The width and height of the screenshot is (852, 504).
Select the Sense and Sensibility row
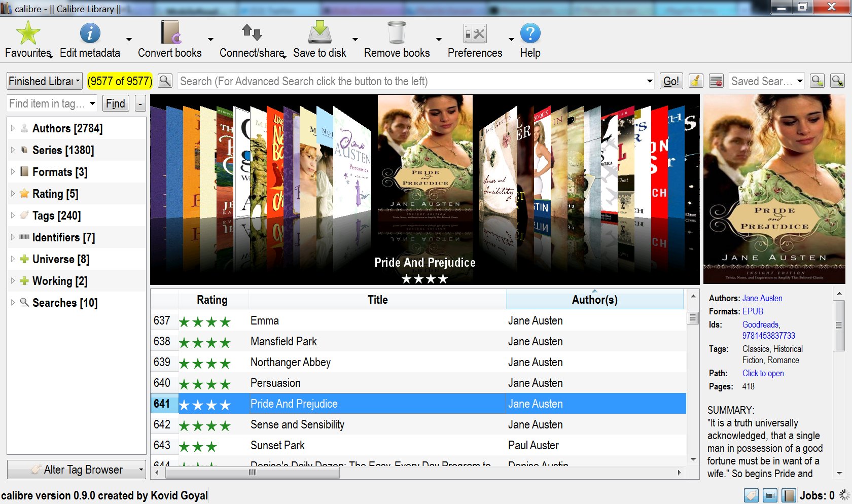418,424
